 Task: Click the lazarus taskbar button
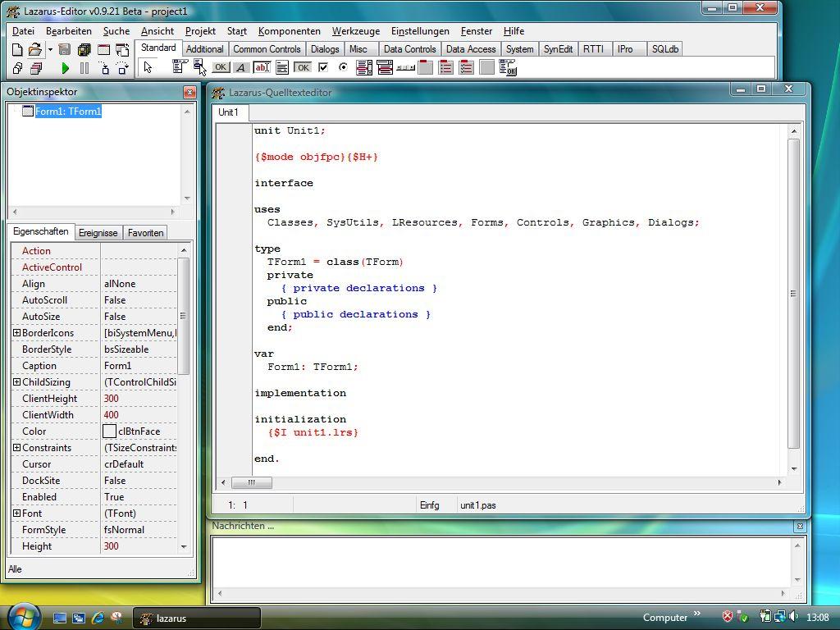click(197, 618)
